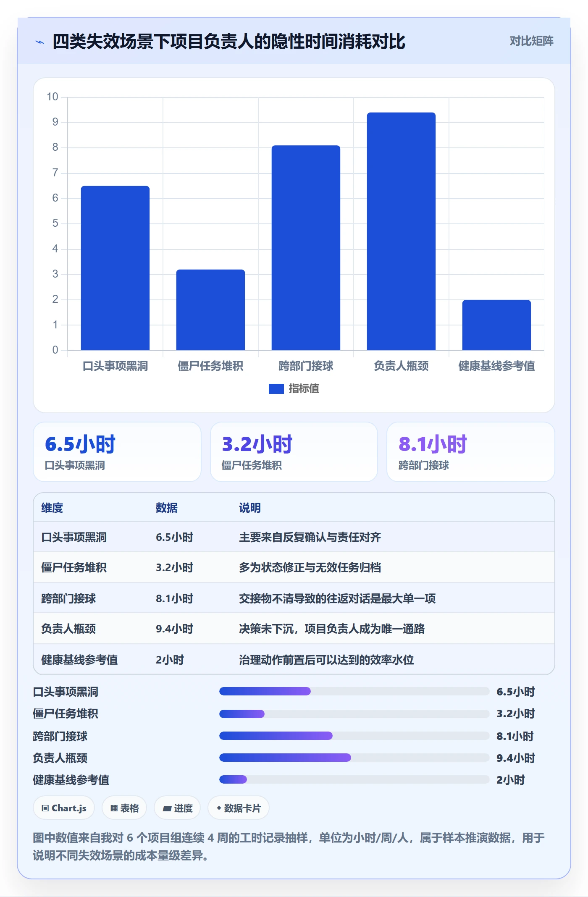Click the lightning bolt icon beside the title
Viewport: 588px width, 897px height.
(x=40, y=42)
